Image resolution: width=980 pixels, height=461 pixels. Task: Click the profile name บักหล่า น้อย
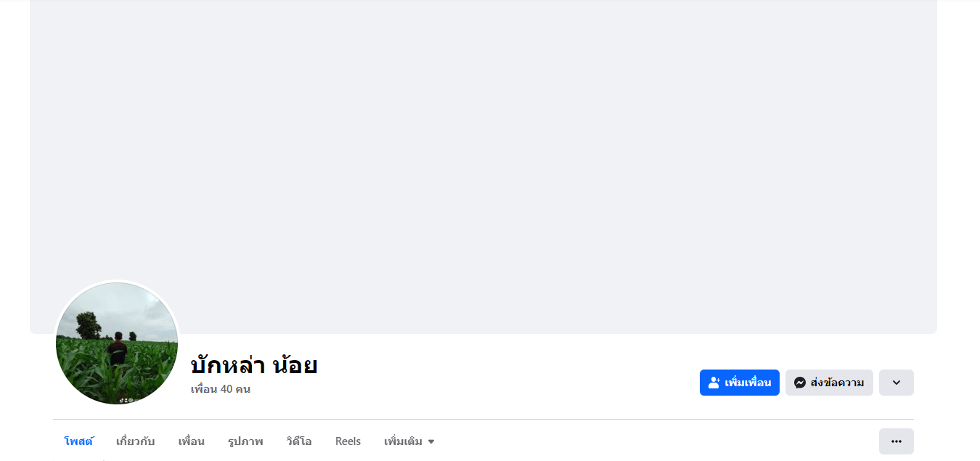click(254, 365)
